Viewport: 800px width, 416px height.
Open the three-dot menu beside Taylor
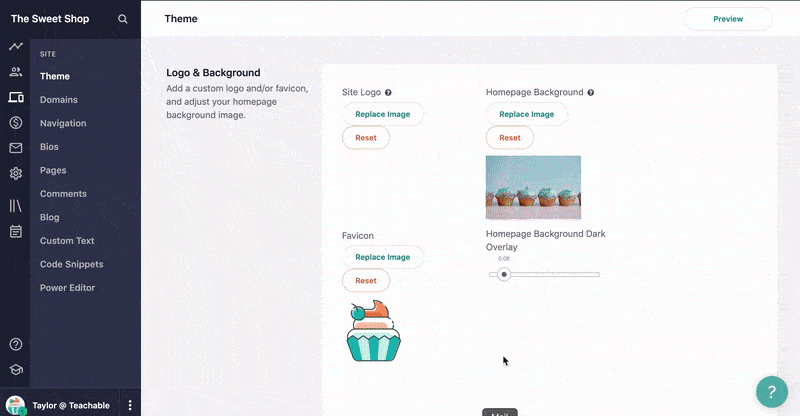pos(130,405)
